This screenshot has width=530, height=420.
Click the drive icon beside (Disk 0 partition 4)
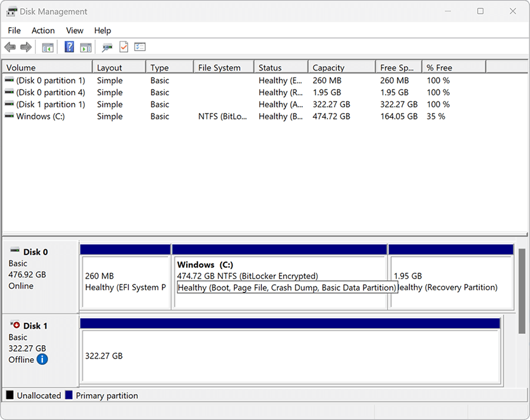9,92
